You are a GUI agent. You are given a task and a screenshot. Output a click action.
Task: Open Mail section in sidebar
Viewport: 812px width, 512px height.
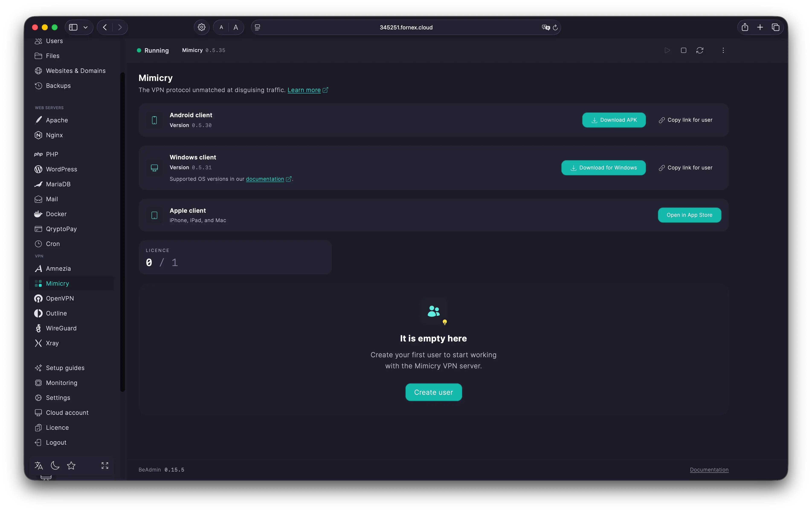click(71, 199)
